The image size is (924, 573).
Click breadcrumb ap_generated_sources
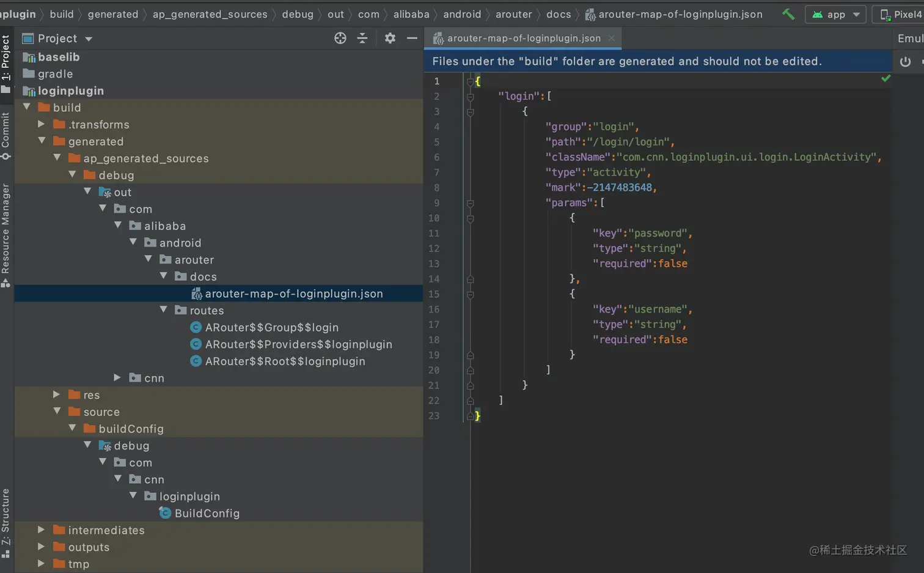click(210, 14)
